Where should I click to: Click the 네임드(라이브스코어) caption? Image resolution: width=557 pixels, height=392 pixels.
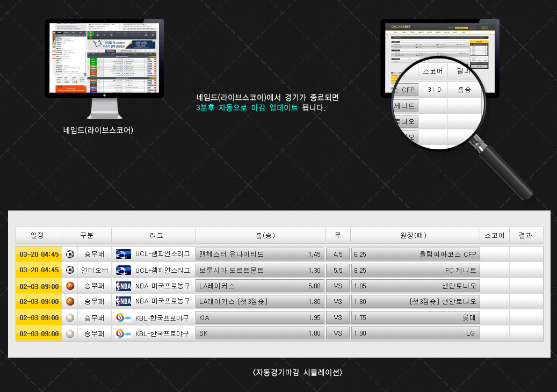[98, 130]
